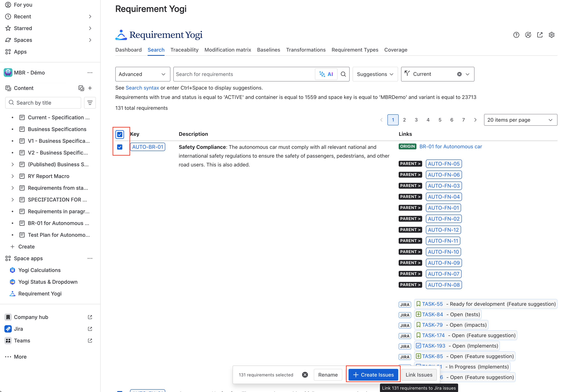Viewport: 563px width, 392px height.
Task: Click the magnifier search submit icon
Action: pos(343,74)
